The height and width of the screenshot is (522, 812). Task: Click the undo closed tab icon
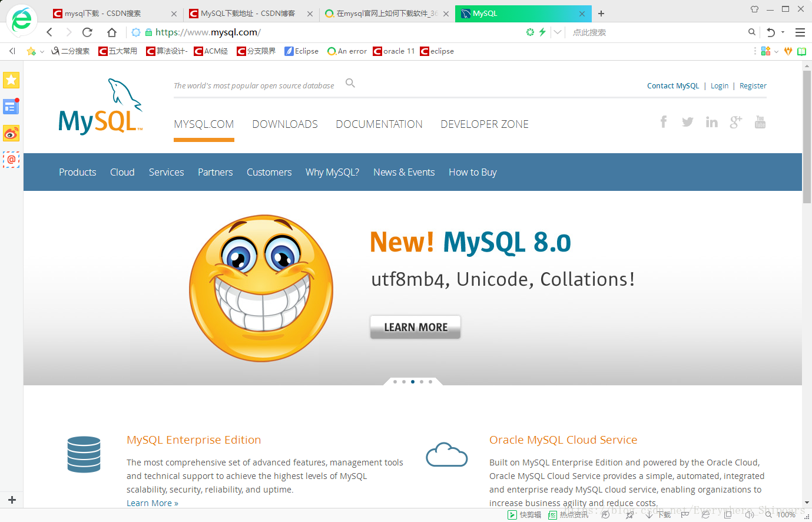(771, 32)
